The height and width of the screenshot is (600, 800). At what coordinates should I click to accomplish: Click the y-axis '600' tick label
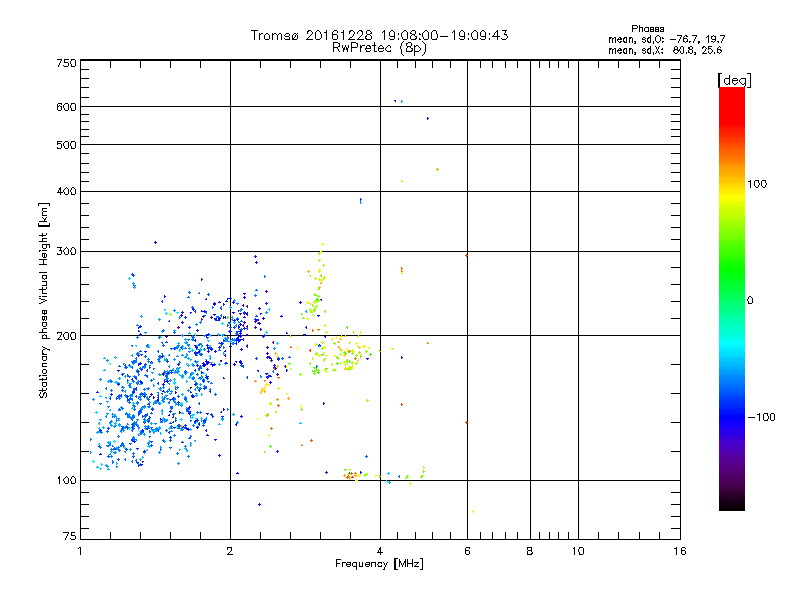pyautogui.click(x=66, y=107)
